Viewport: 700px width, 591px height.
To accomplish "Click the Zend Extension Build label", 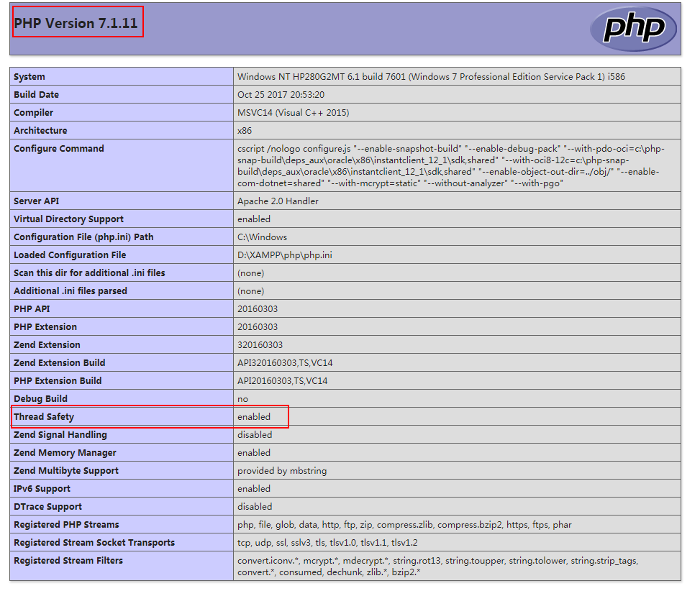I will [x=60, y=362].
